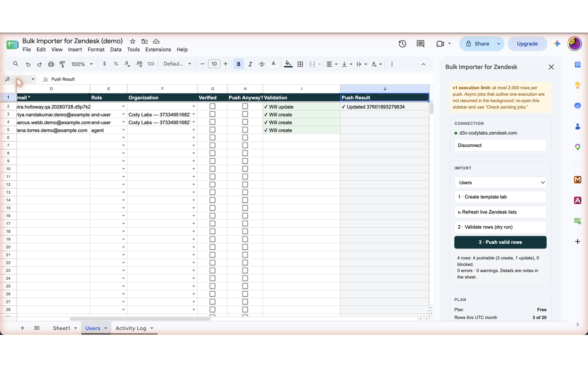Collapse the toolbar with the up chevron
The width and height of the screenshot is (588, 368).
pos(424,64)
